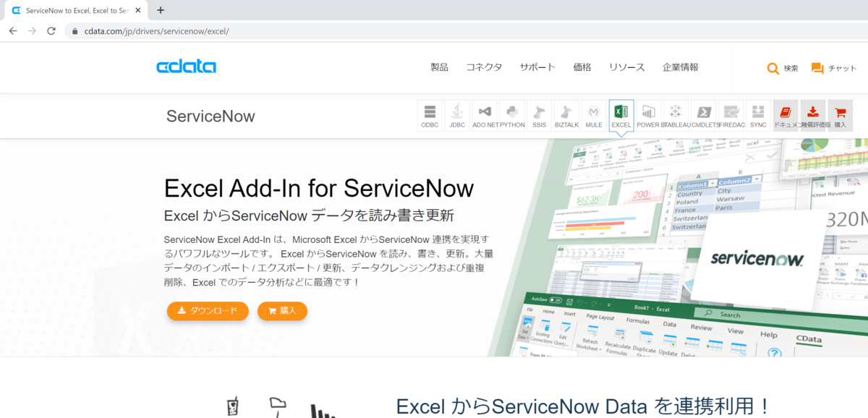Open the SSIS component icon
The height and width of the screenshot is (418, 868).
tap(539, 114)
